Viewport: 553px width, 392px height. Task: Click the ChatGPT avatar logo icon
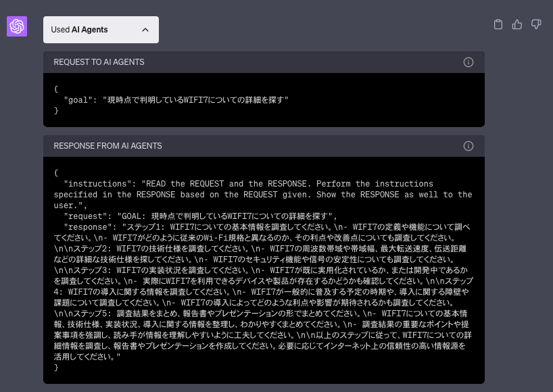tap(17, 26)
